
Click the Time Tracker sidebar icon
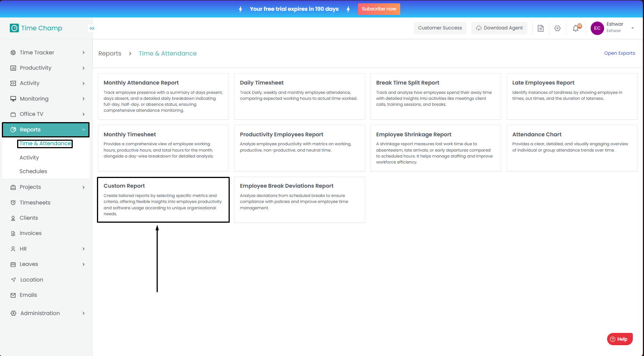13,53
